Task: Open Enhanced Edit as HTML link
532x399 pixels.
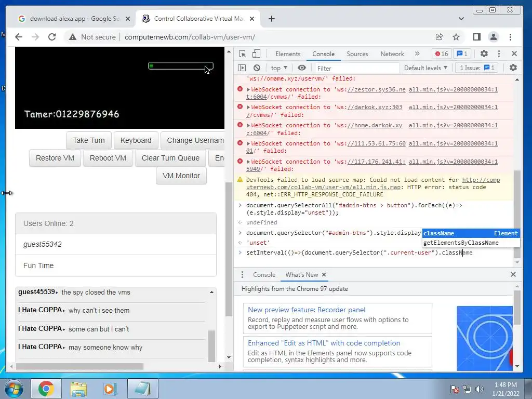Action: [x=324, y=343]
